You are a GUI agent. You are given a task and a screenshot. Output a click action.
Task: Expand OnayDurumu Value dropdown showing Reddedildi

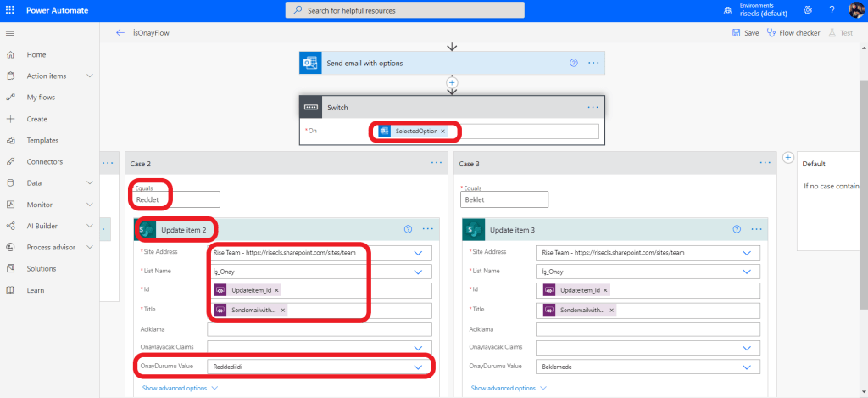point(418,367)
